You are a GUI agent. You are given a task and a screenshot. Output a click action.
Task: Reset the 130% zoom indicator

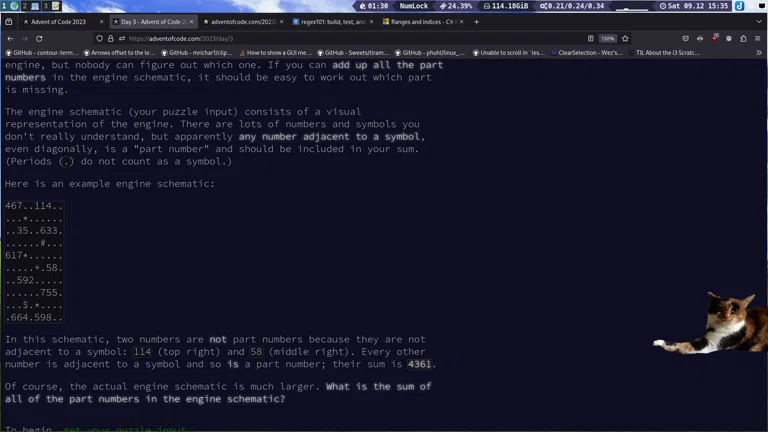pos(608,39)
